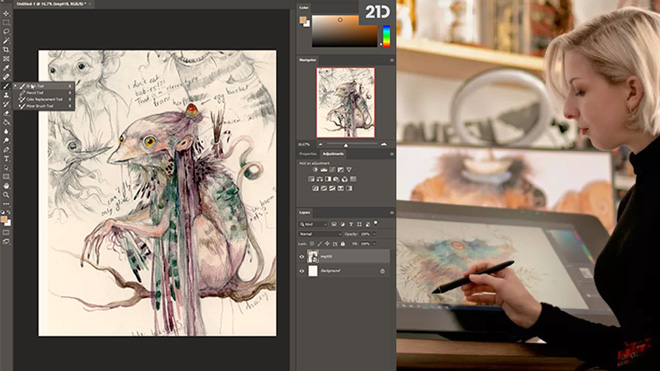Select the Pen tool
This screenshot has width=660, height=371.
click(x=6, y=149)
